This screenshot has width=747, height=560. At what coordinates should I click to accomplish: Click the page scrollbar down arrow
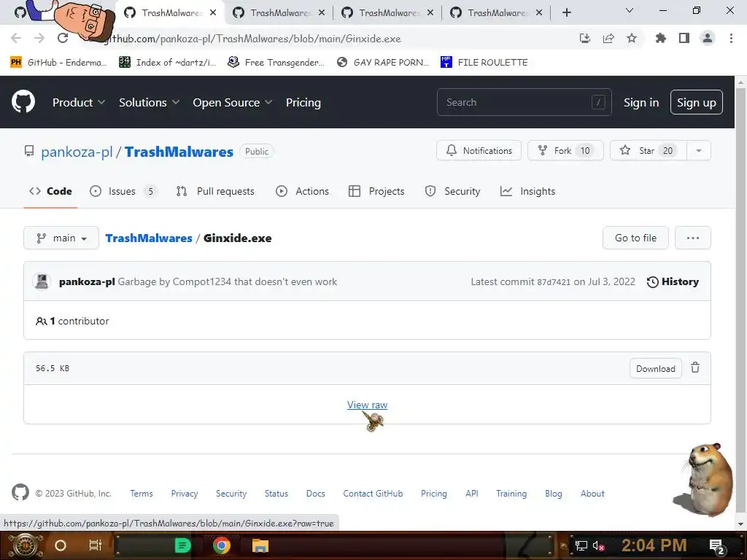740,524
